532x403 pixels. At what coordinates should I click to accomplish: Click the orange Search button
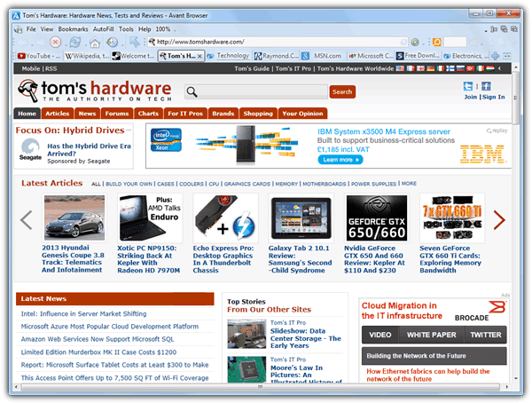(342, 91)
